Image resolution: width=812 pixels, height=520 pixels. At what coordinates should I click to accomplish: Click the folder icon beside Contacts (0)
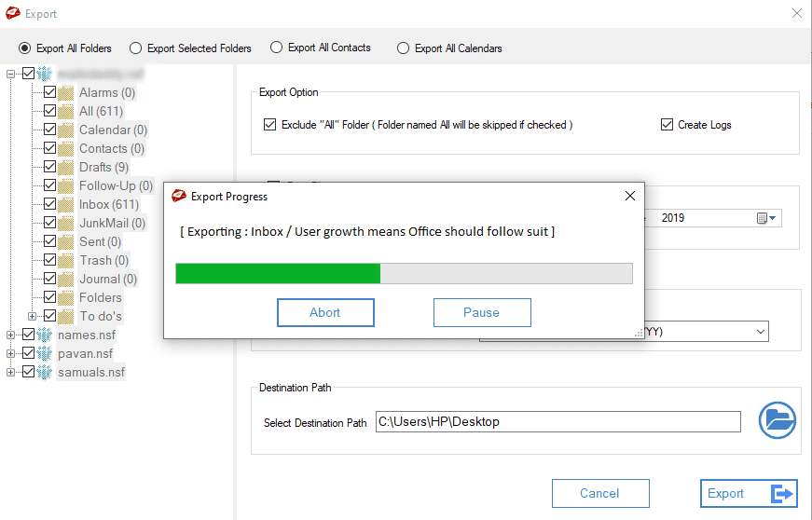(66, 148)
